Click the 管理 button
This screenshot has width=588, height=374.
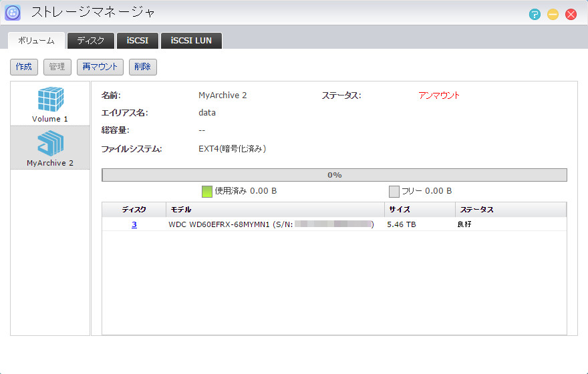tap(57, 67)
